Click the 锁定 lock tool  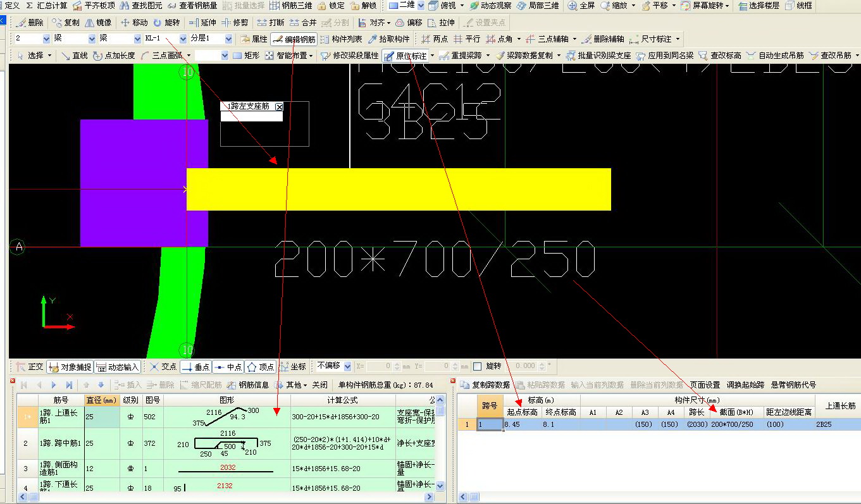point(331,5)
